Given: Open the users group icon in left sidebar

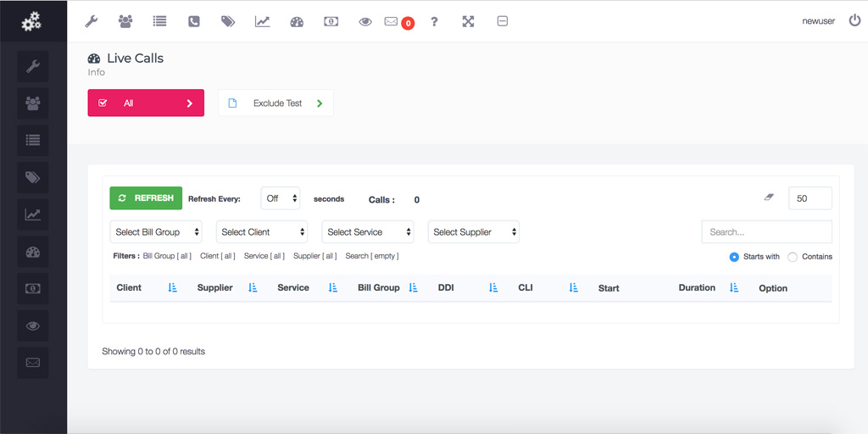Looking at the screenshot, I should coord(33,103).
